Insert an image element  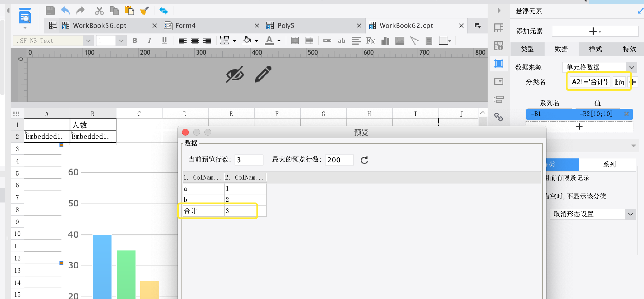pos(400,41)
